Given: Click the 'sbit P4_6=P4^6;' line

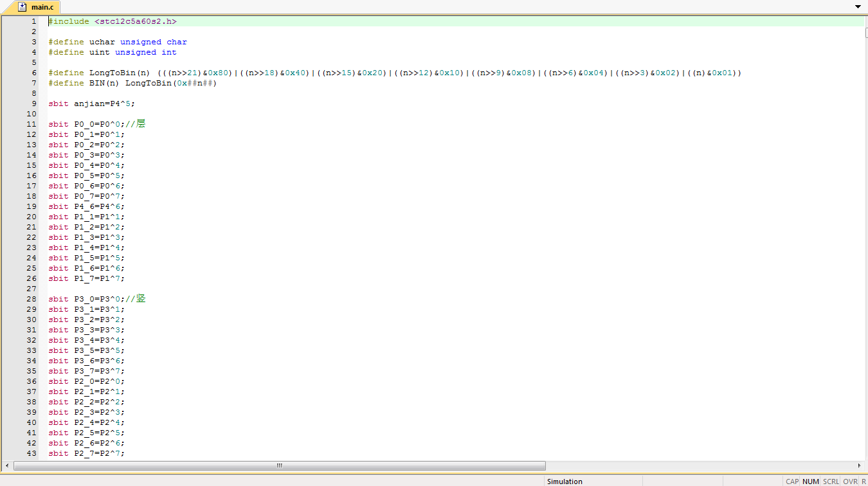Looking at the screenshot, I should click(87, 206).
